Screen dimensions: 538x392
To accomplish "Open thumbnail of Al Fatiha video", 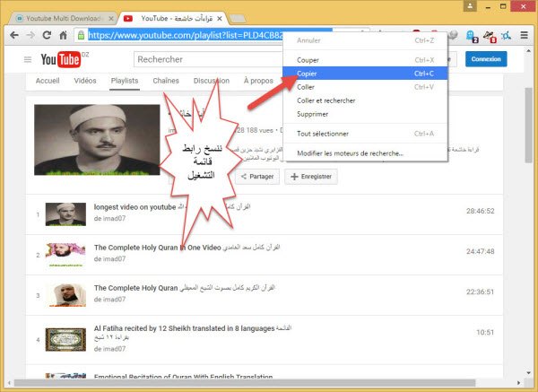I will (65, 339).
